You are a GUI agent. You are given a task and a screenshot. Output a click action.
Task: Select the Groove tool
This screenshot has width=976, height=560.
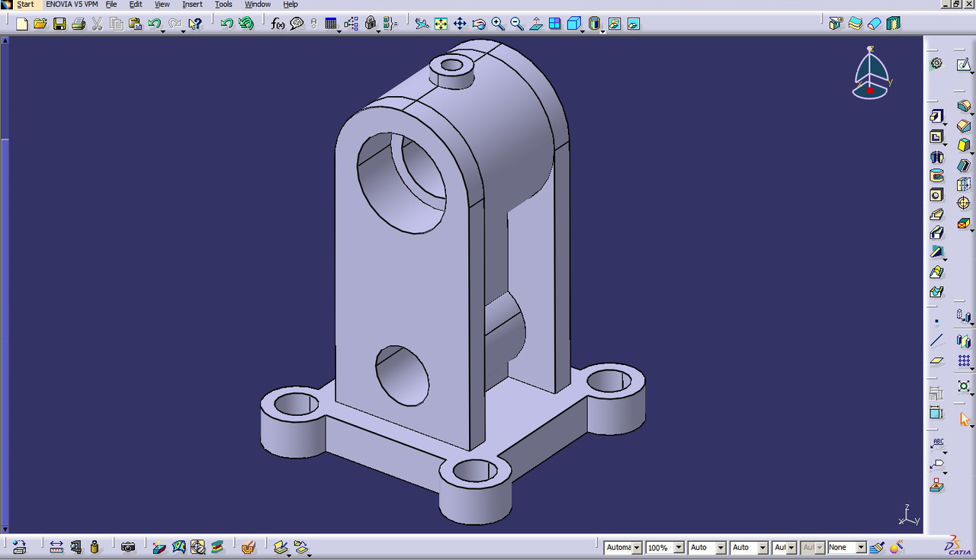pyautogui.click(x=936, y=175)
